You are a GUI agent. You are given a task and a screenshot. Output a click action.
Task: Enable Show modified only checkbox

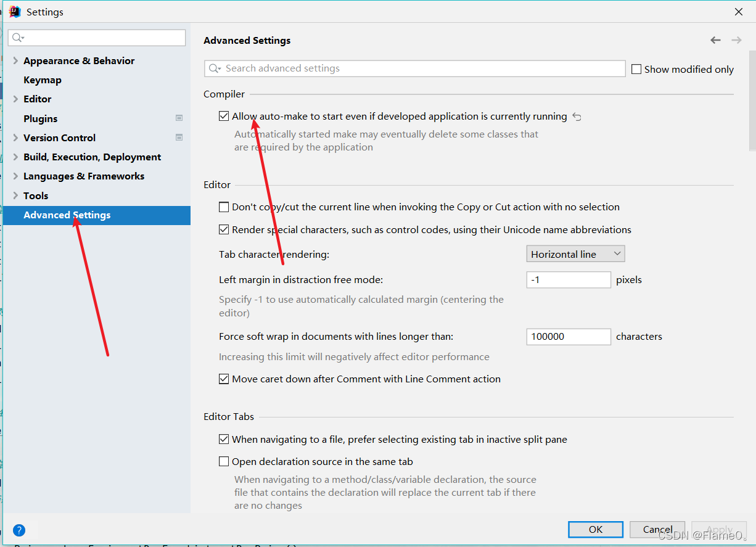pos(636,69)
